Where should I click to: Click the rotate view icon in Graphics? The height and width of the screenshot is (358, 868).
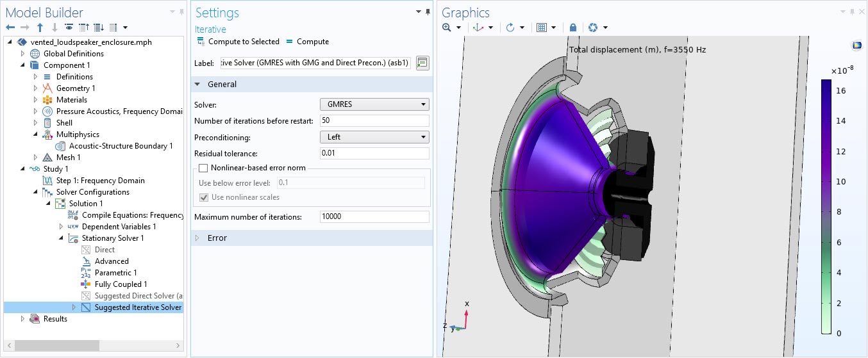(x=510, y=28)
